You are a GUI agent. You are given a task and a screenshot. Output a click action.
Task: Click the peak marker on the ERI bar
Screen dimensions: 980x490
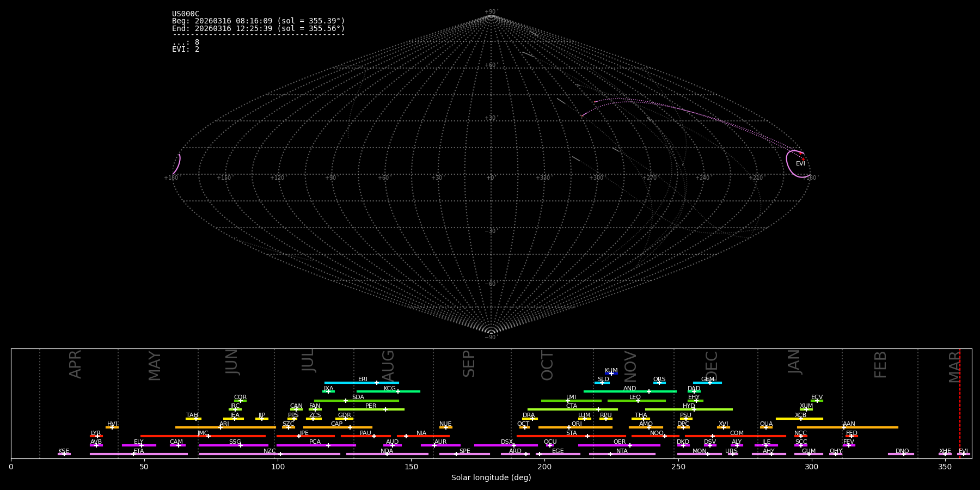tap(377, 383)
